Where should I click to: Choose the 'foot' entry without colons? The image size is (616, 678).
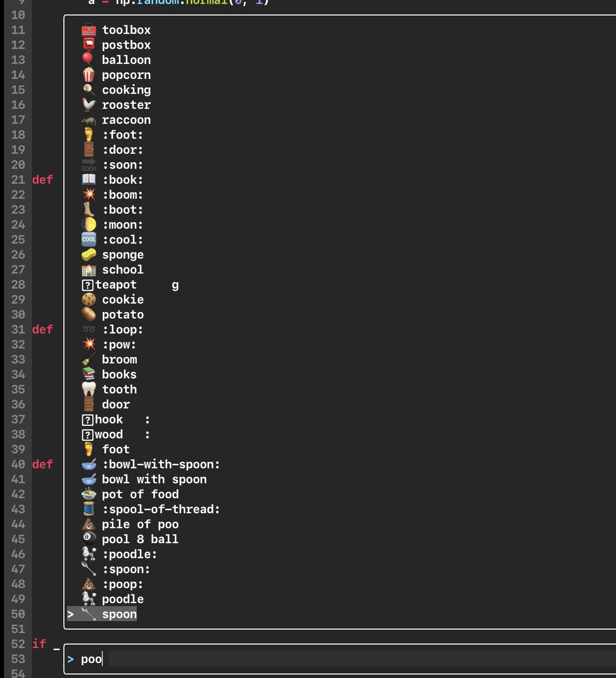tap(116, 449)
